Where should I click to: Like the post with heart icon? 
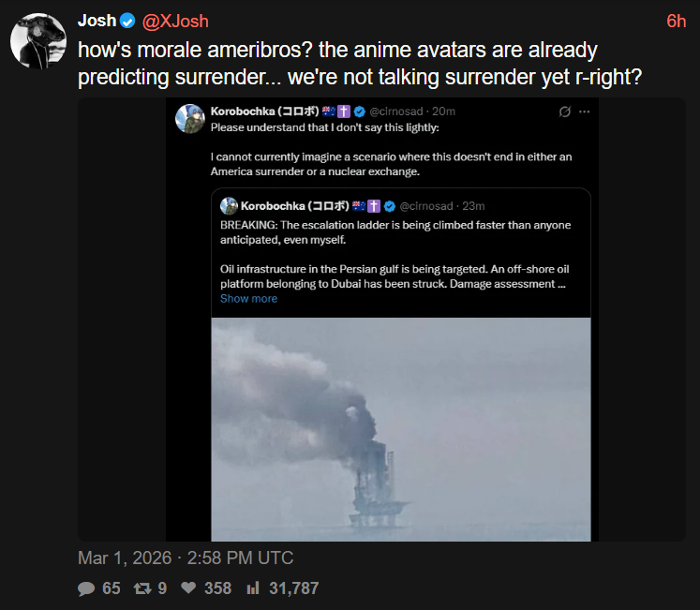point(188,588)
